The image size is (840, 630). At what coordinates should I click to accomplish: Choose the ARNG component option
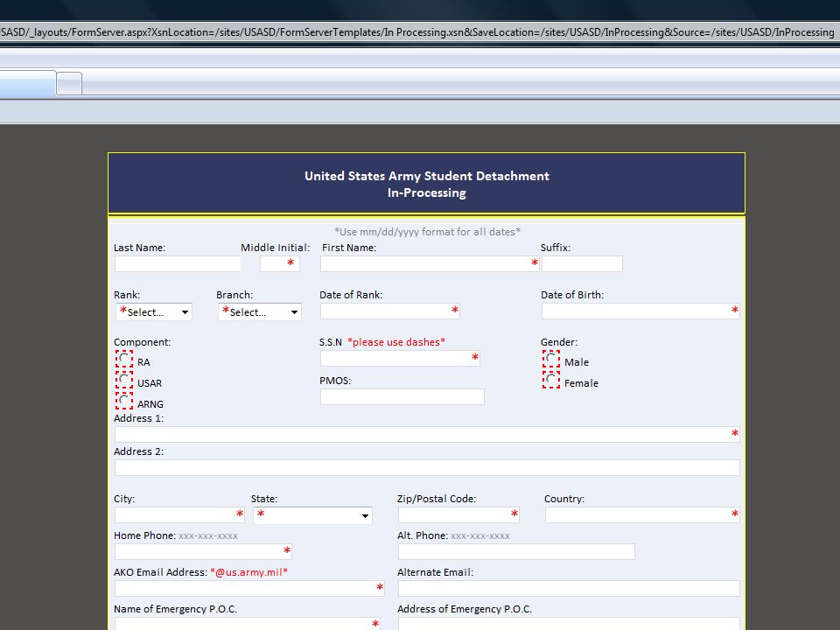[x=123, y=401]
